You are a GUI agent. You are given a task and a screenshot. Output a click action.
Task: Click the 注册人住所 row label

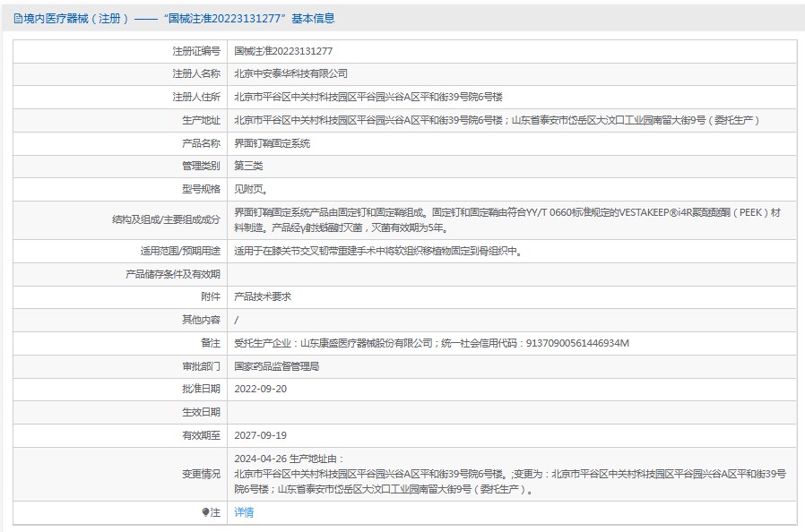pyautogui.click(x=196, y=97)
